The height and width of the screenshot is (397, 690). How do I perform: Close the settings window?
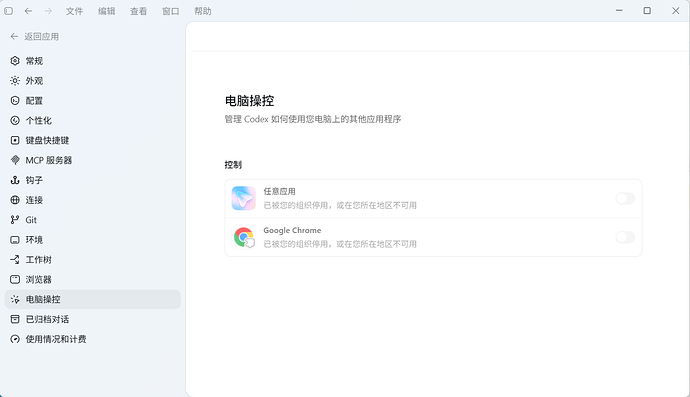[x=675, y=11]
